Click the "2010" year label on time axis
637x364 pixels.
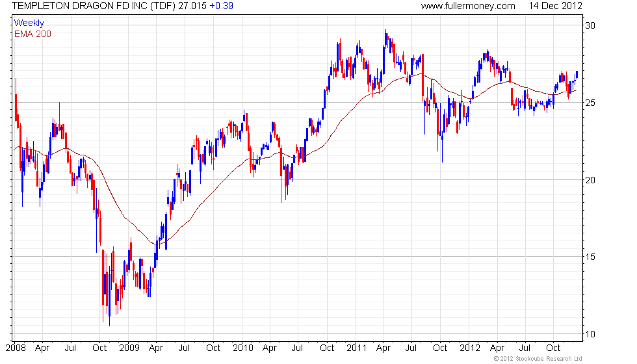point(243,348)
